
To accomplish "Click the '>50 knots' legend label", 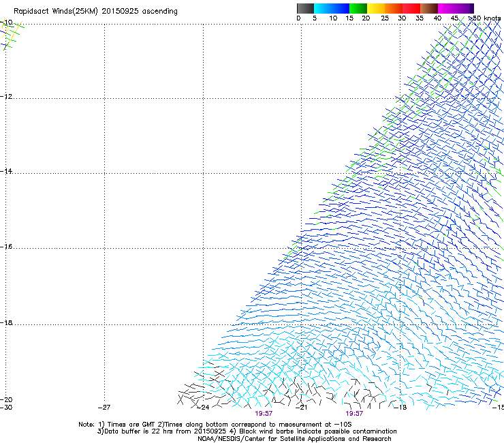I will point(484,18).
